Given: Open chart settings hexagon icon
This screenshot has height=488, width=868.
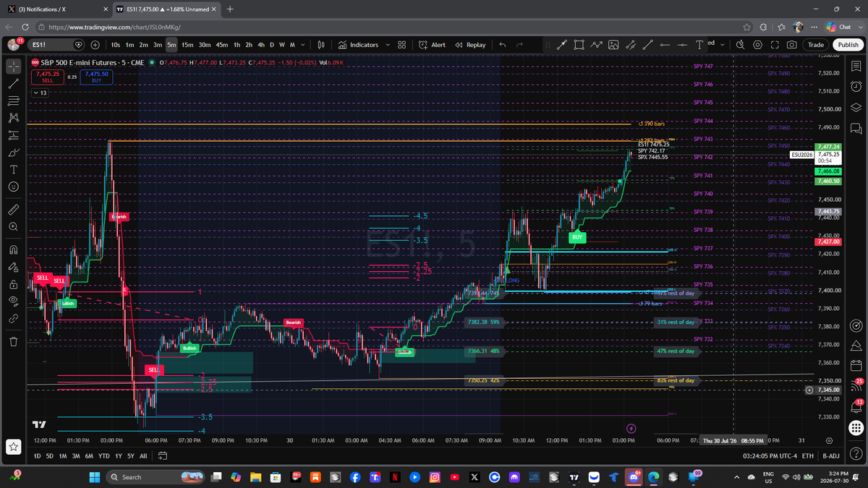Looking at the screenshot, I should click(757, 45).
